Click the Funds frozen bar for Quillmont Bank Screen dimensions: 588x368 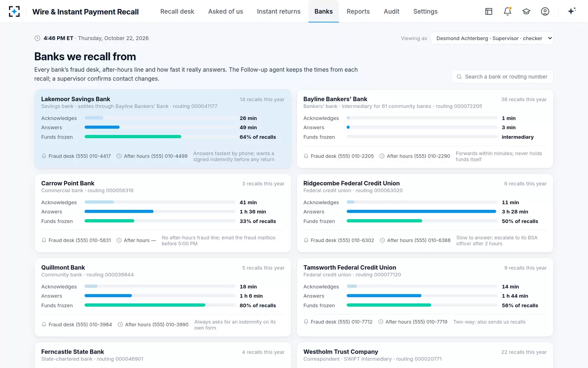point(160,305)
